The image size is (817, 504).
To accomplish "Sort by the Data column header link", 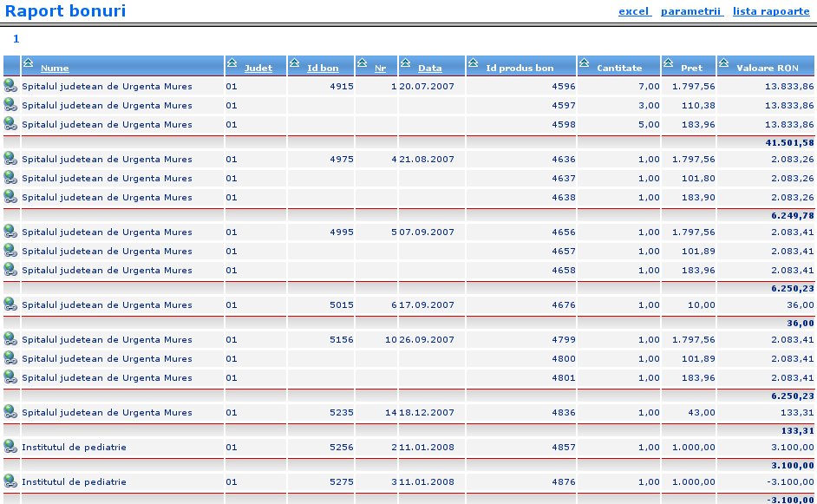I will tap(430, 69).
